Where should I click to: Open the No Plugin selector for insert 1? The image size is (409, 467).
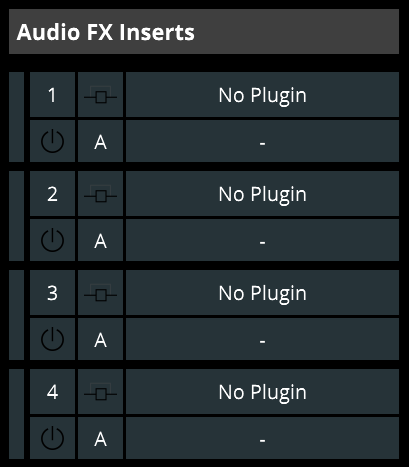pyautogui.click(x=262, y=95)
